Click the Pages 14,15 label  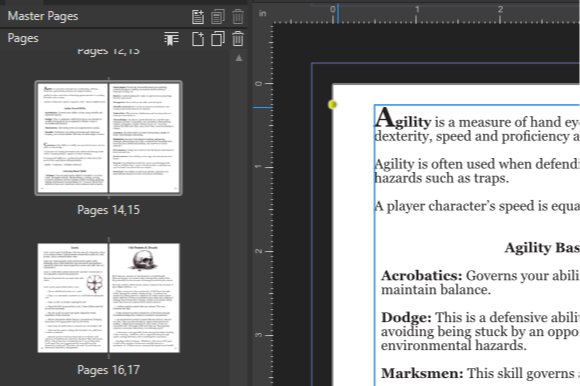[108, 210]
